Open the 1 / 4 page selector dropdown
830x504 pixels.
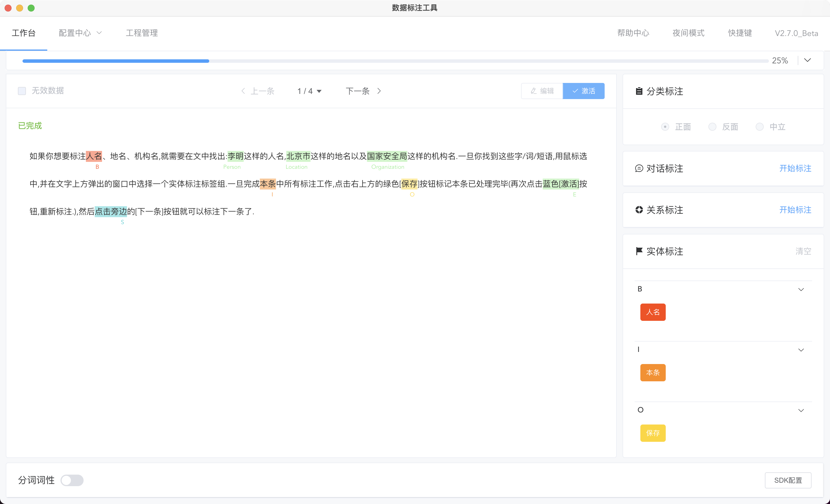(x=309, y=91)
